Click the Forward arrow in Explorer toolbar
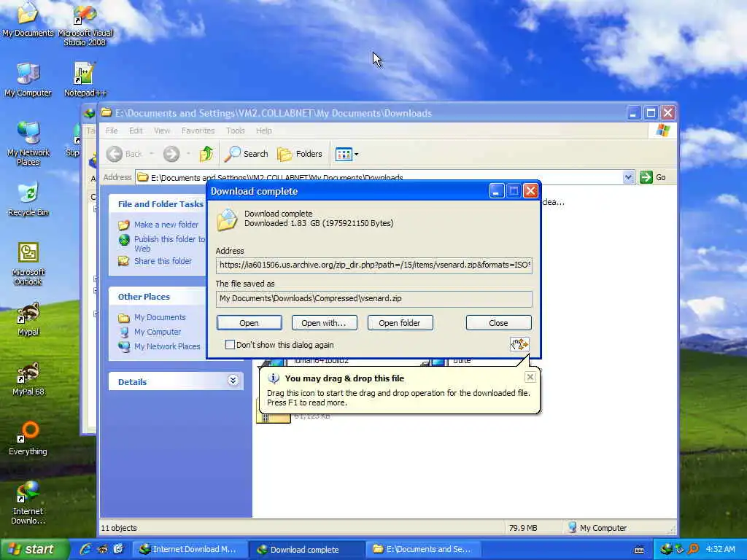Image resolution: width=747 pixels, height=560 pixels. tap(171, 154)
